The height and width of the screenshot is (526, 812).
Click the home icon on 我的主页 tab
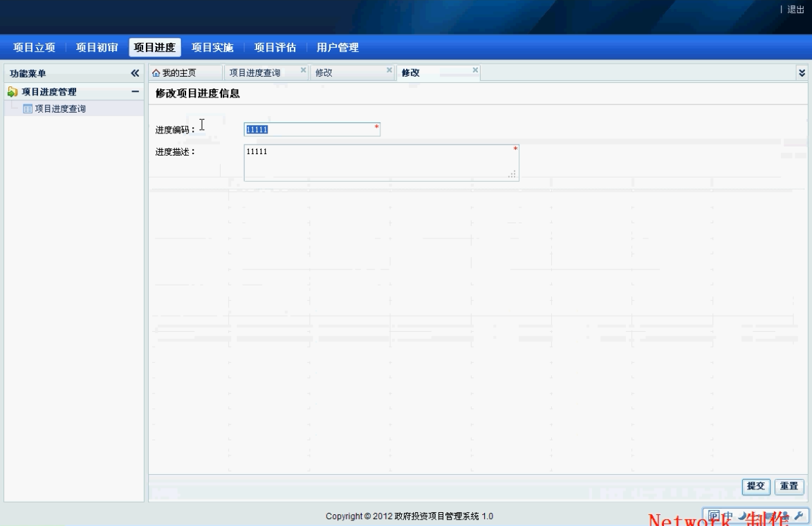pos(156,73)
